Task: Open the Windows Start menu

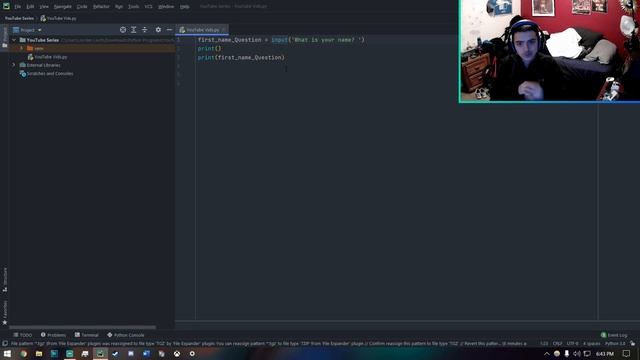Action: [7, 354]
